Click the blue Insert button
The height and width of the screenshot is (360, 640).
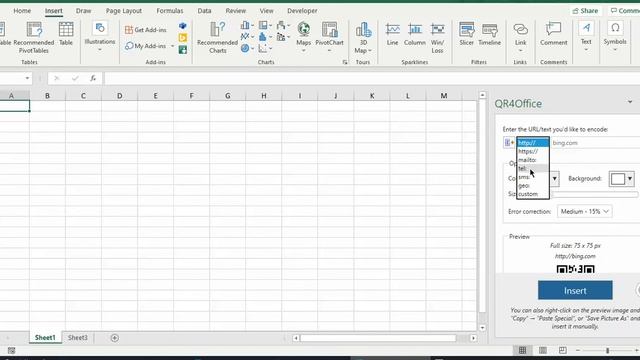[x=575, y=290]
